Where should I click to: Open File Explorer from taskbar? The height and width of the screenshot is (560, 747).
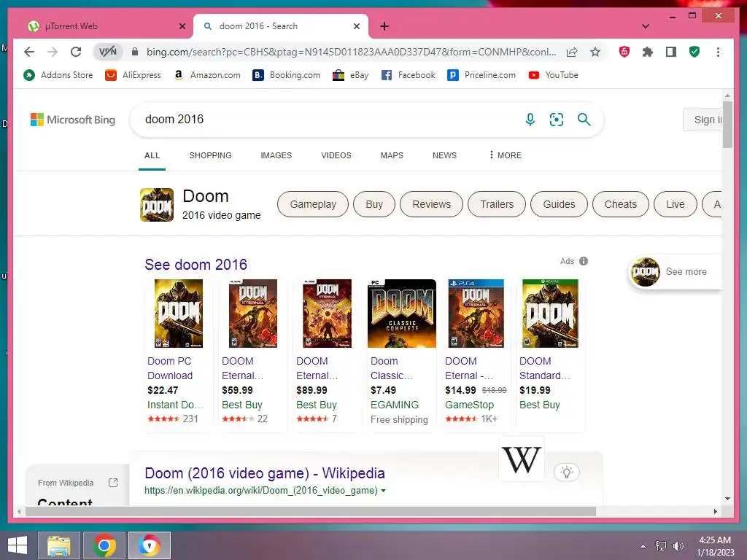tap(58, 545)
